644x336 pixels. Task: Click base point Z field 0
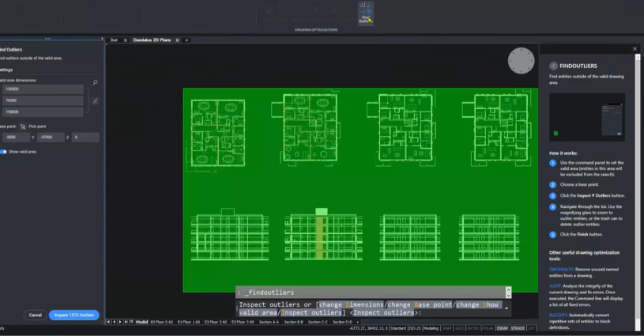[85, 138]
